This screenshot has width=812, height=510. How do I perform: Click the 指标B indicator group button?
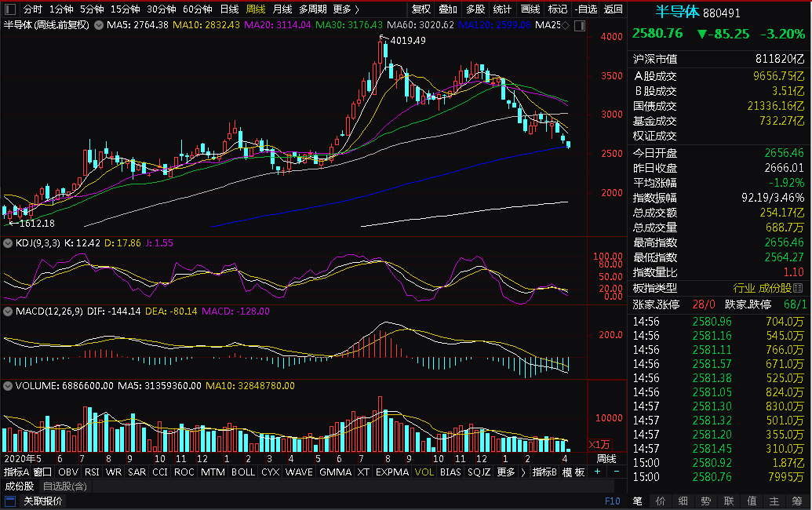pyautogui.click(x=544, y=472)
